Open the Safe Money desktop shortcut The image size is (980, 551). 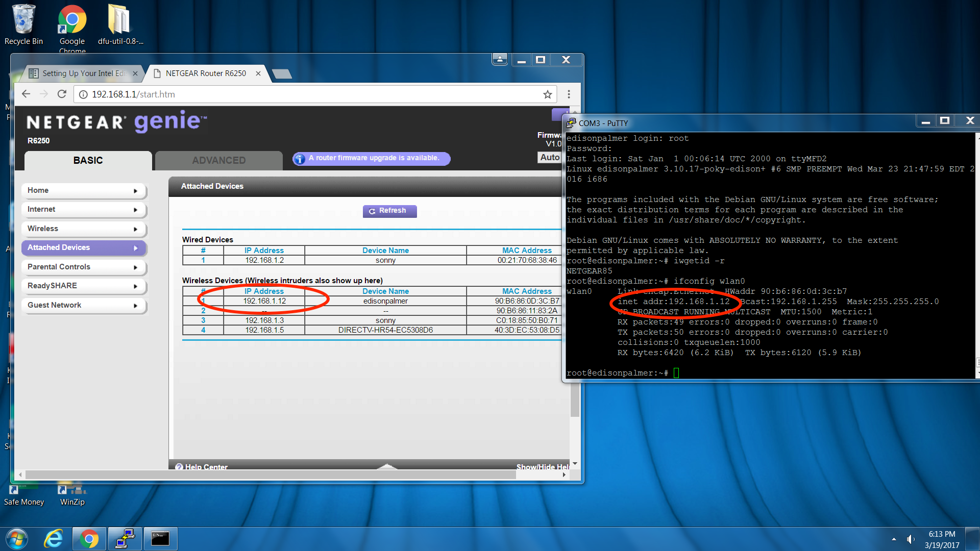23,494
